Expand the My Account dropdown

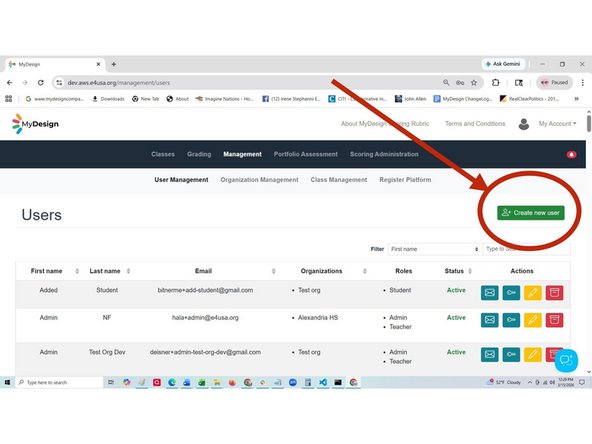click(557, 123)
